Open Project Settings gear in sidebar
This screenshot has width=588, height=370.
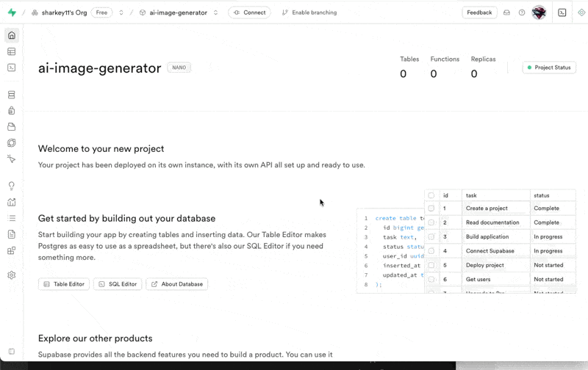click(11, 275)
